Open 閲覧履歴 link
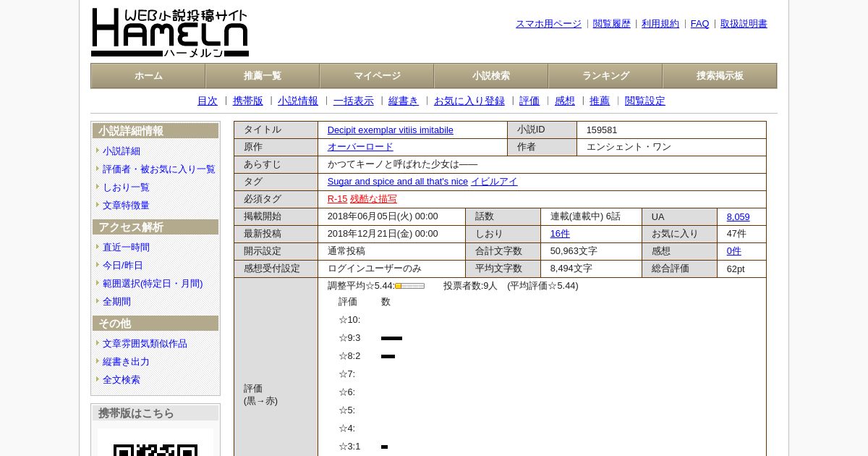Screen dimensions: 868x456 pos(612,24)
